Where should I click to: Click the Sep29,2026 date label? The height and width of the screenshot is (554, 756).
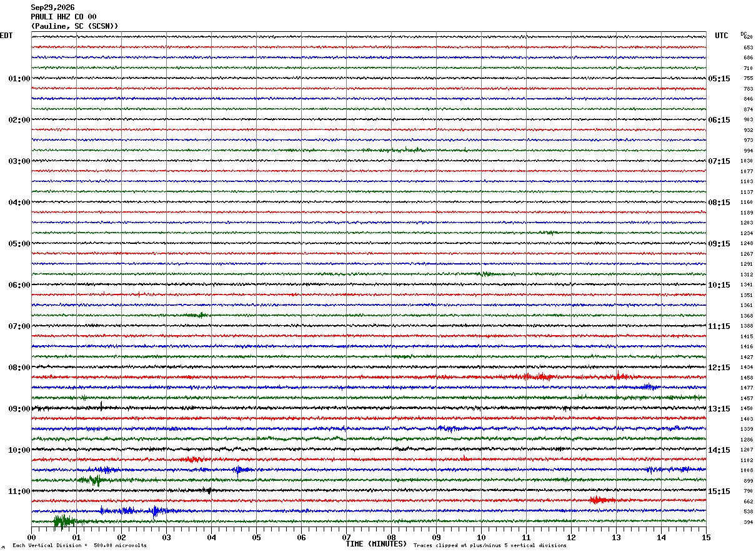coord(52,8)
